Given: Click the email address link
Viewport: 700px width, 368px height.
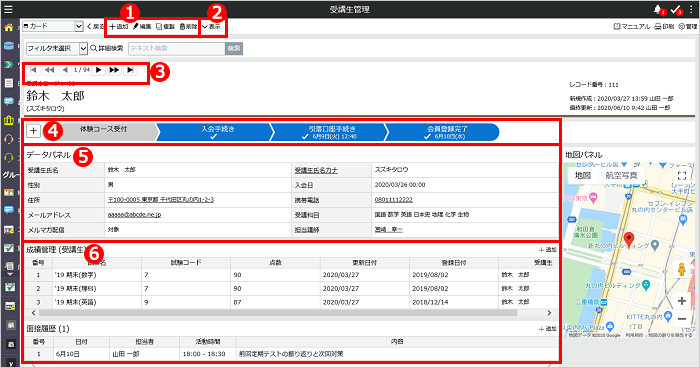Looking at the screenshot, I should click(134, 215).
